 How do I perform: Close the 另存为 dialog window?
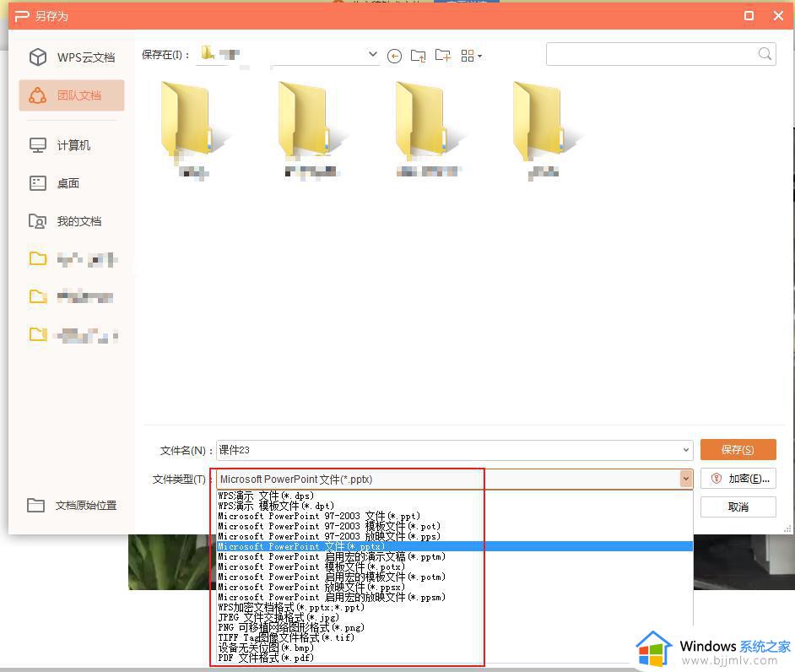pos(778,16)
